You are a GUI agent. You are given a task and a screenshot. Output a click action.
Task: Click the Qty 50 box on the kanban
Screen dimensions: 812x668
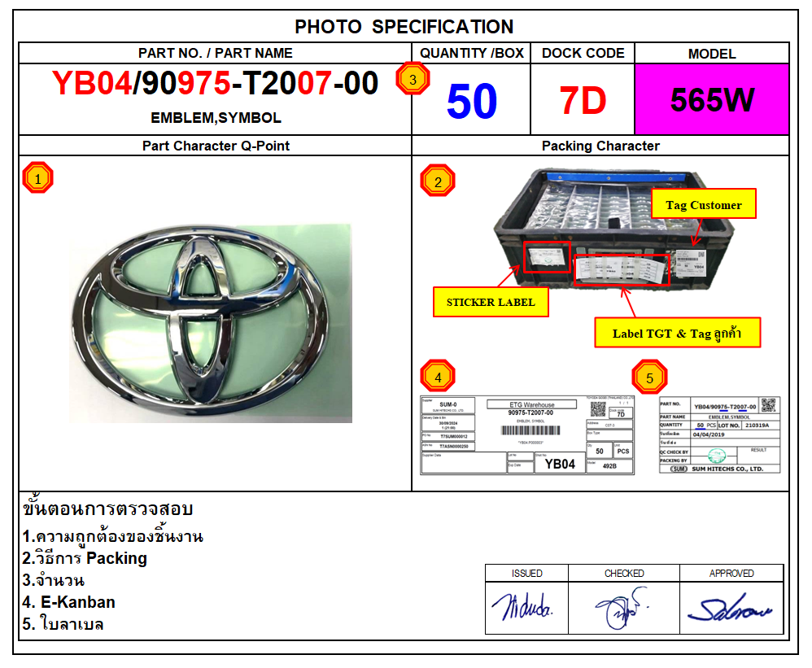point(599,451)
